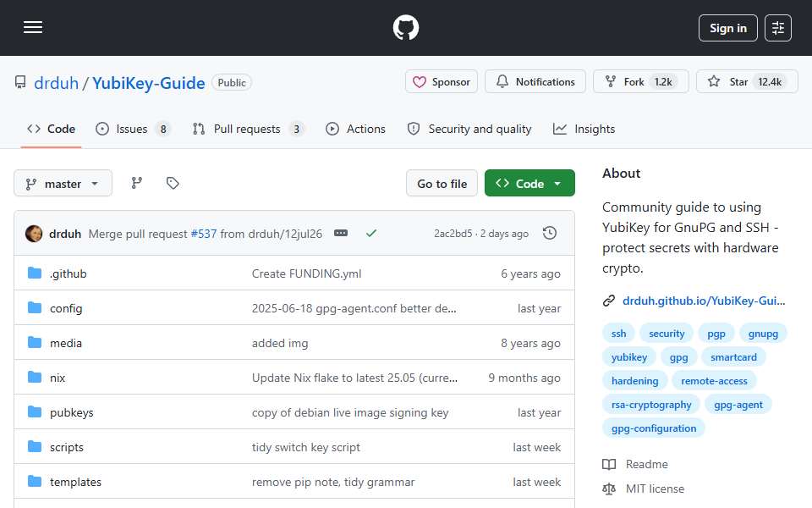This screenshot has height=508, width=812.
Task: Open the .github folder
Action: tap(69, 273)
